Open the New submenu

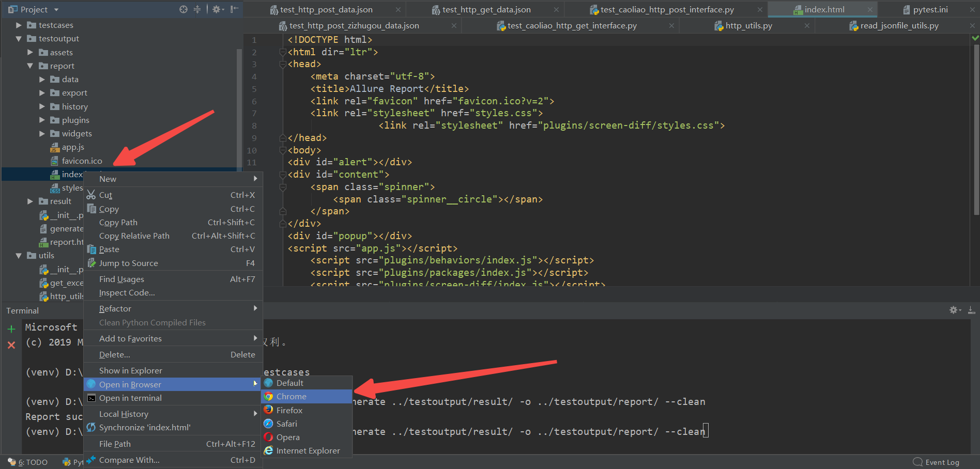[x=173, y=179]
